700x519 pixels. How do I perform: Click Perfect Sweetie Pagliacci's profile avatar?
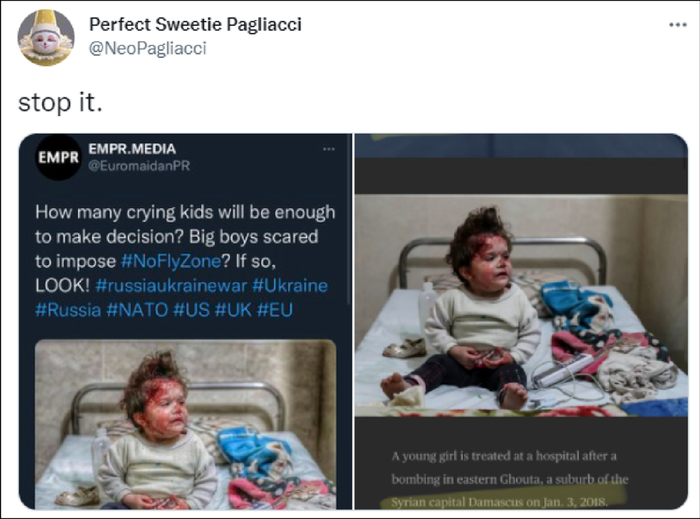[46, 37]
